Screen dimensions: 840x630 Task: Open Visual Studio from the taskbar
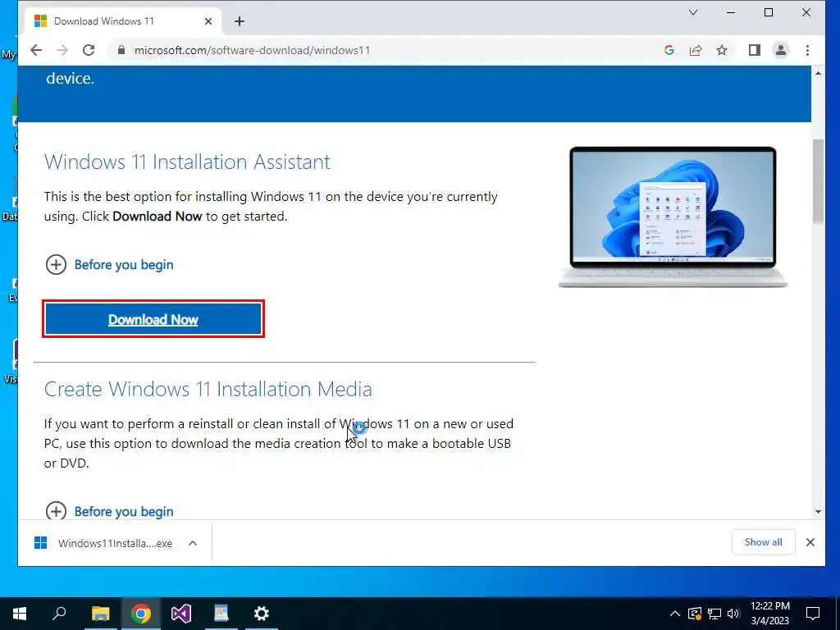(181, 614)
